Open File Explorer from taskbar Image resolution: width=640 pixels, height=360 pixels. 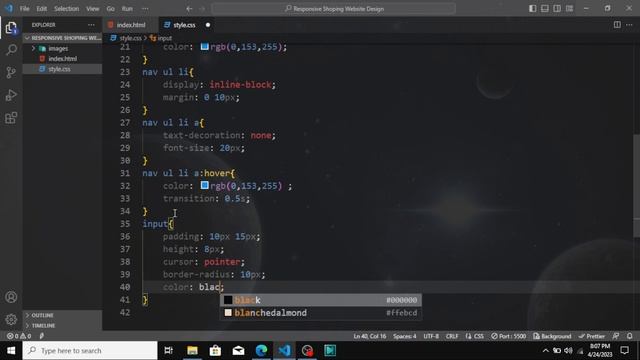click(192, 350)
